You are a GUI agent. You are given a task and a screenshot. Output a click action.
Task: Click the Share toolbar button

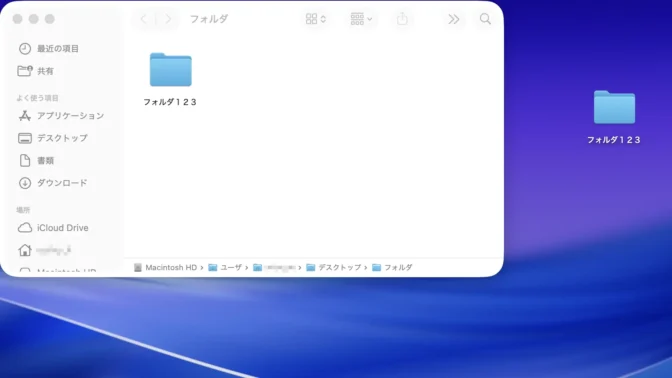(402, 19)
